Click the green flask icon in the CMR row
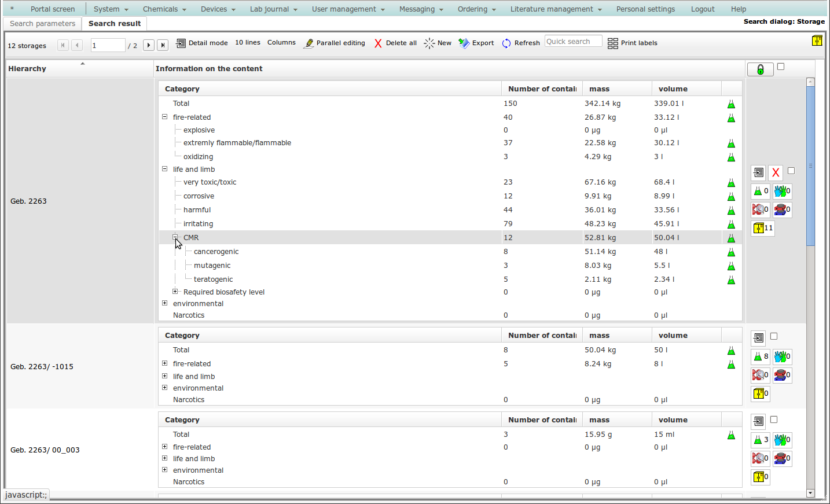This screenshot has width=830, height=504. click(x=731, y=238)
